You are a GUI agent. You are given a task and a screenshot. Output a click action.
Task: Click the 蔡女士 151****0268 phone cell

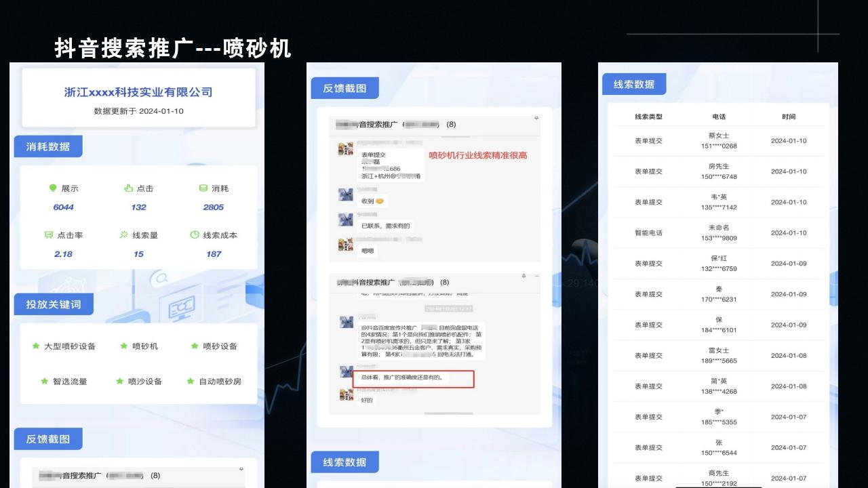719,141
